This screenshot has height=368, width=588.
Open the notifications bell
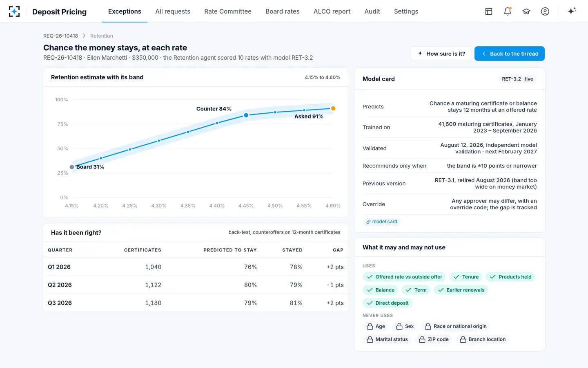[x=508, y=11]
